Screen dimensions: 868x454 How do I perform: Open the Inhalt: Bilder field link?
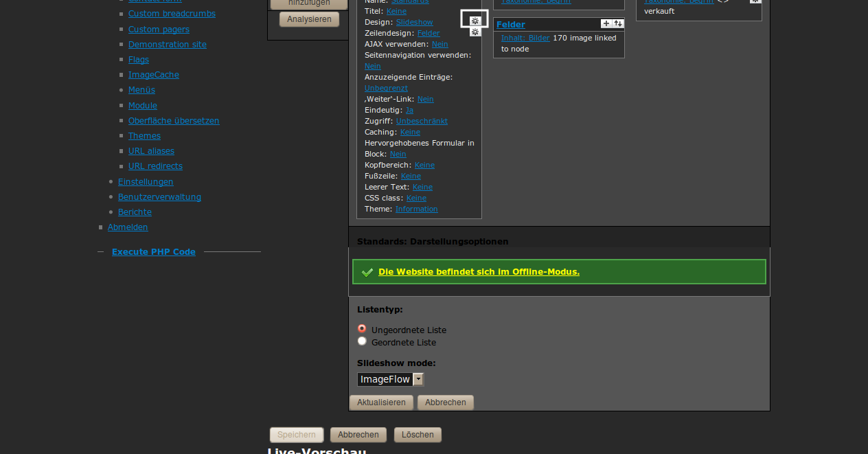coord(525,38)
